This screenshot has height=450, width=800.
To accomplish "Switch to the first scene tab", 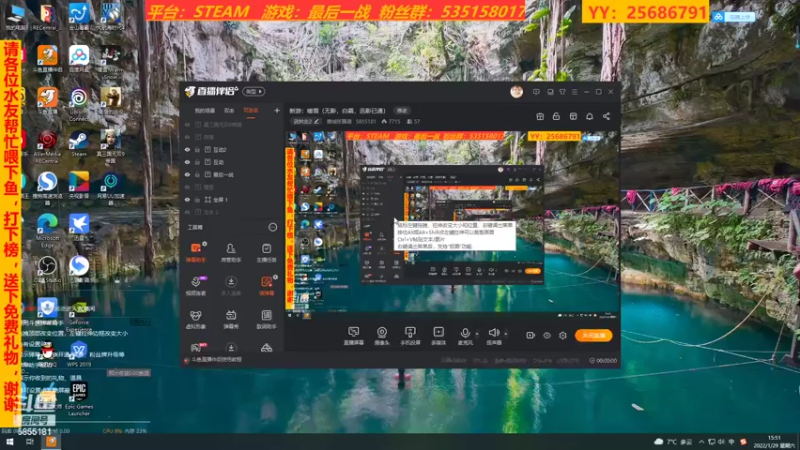I will [205, 110].
